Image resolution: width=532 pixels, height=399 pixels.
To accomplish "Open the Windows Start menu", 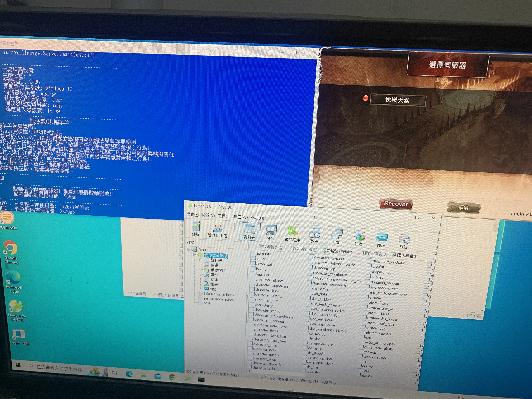I will coord(18,365).
